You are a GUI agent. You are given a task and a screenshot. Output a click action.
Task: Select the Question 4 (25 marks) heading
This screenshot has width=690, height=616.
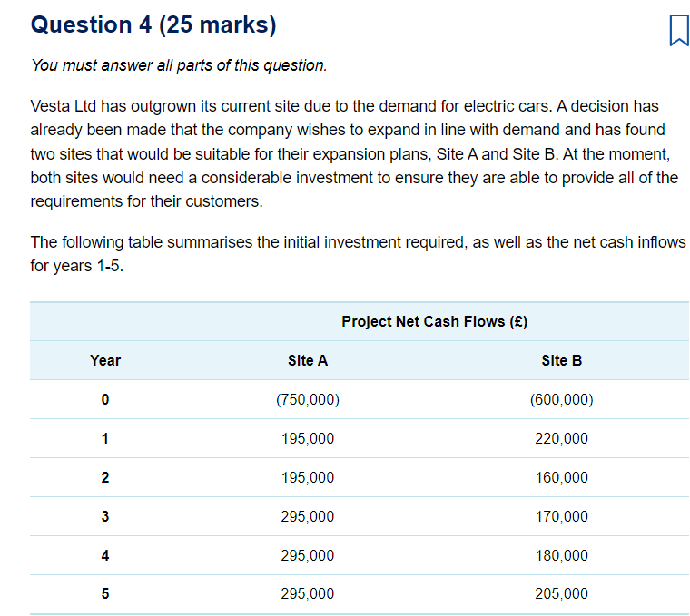point(153,24)
